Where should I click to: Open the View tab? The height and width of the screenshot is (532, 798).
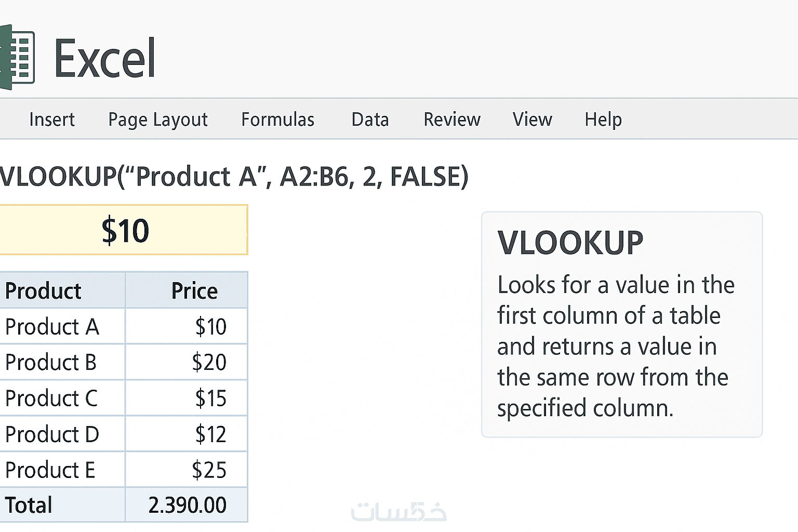(x=532, y=119)
